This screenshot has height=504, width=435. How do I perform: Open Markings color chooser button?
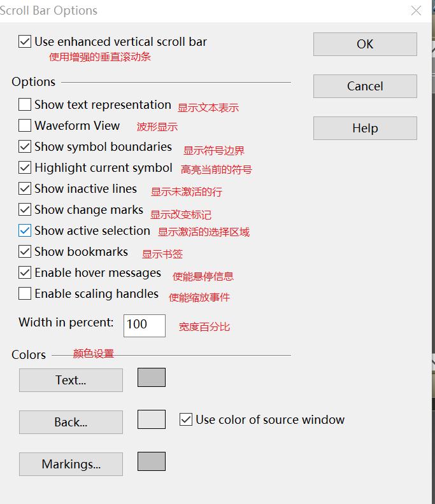click(x=71, y=464)
